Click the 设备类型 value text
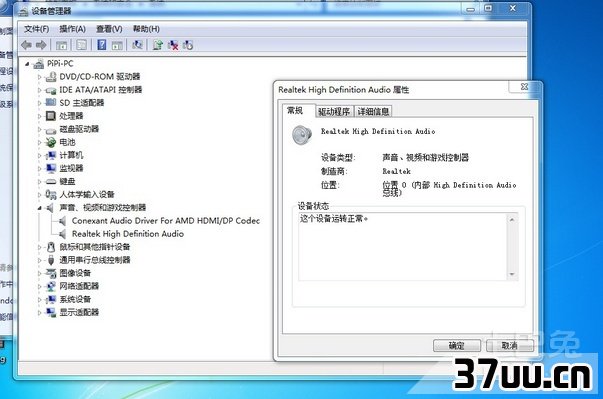Screen dimensions: 603x399 click(x=425, y=157)
